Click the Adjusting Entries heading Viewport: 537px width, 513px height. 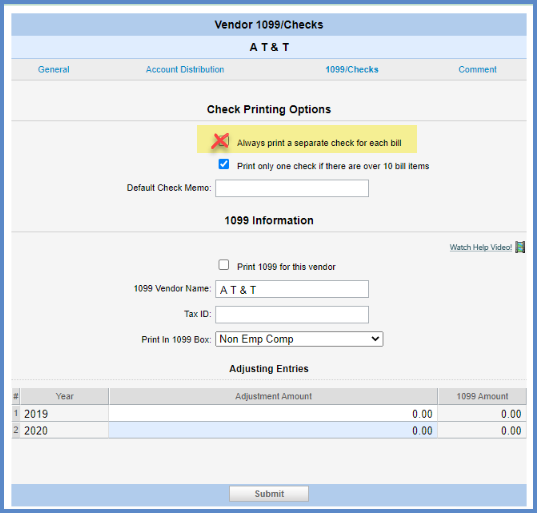(269, 368)
